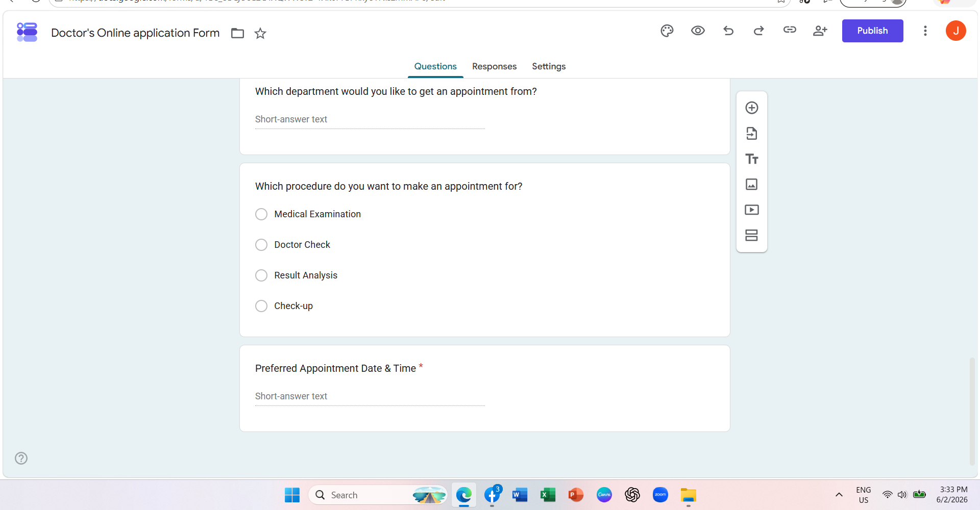Add a new question from sidebar
The height and width of the screenshot is (510, 980).
coord(752,108)
